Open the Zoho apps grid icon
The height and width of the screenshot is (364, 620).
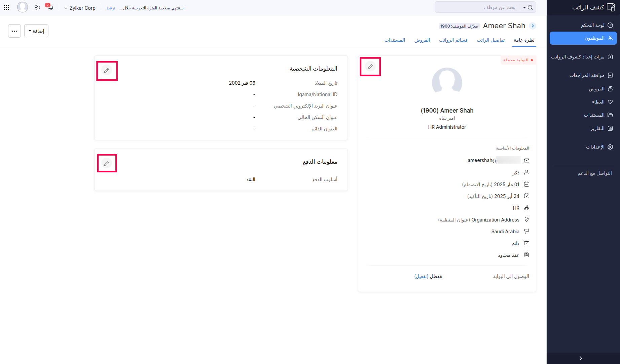pyautogui.click(x=6, y=7)
